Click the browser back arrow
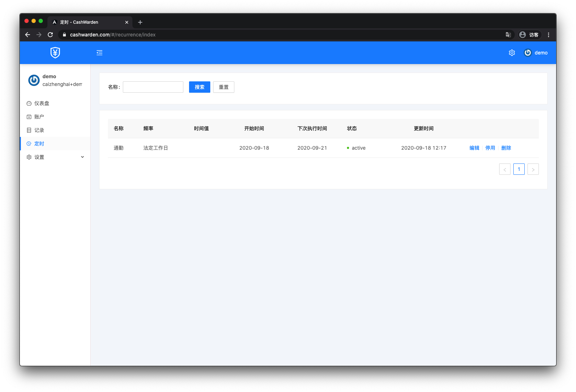This screenshot has height=392, width=576. coord(28,35)
